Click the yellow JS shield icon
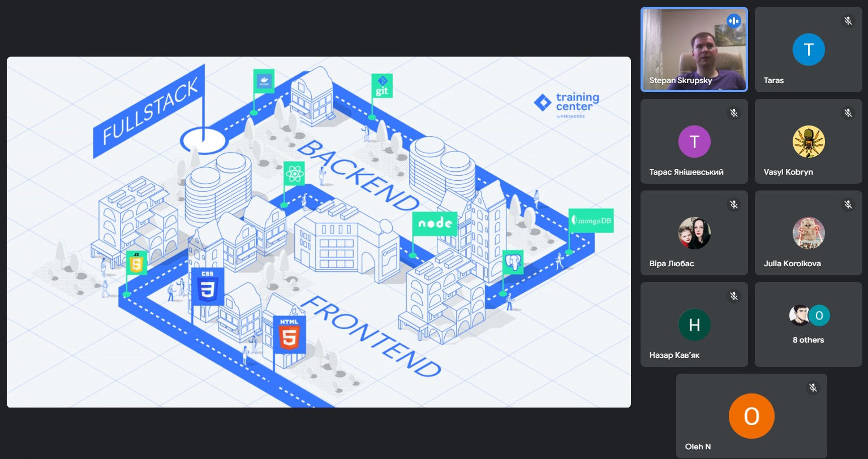 [x=136, y=263]
